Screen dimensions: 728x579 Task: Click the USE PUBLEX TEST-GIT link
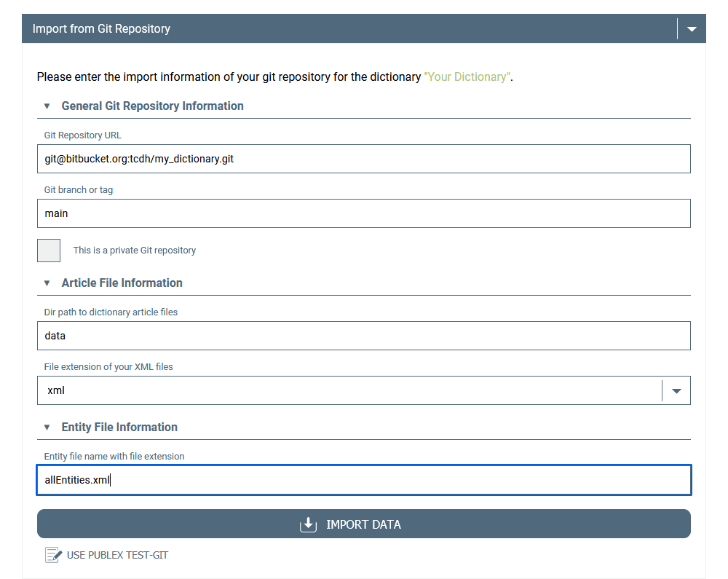[x=117, y=555]
